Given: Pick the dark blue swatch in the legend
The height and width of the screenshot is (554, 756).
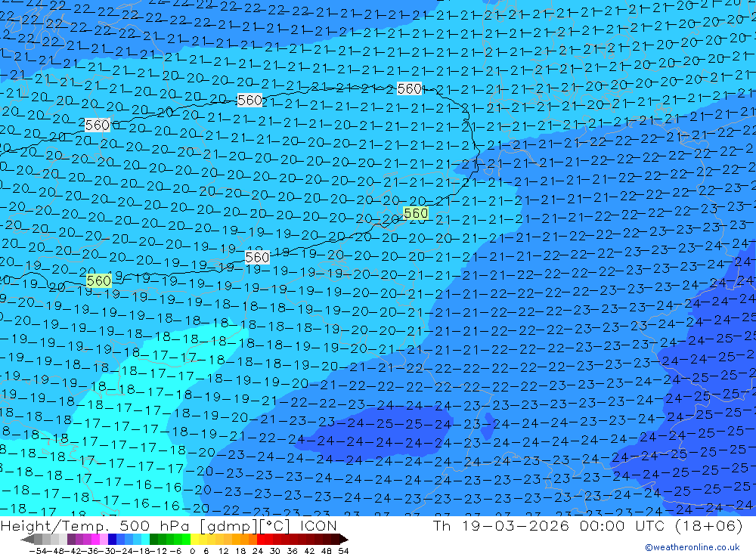Looking at the screenshot, I should pos(113,540).
